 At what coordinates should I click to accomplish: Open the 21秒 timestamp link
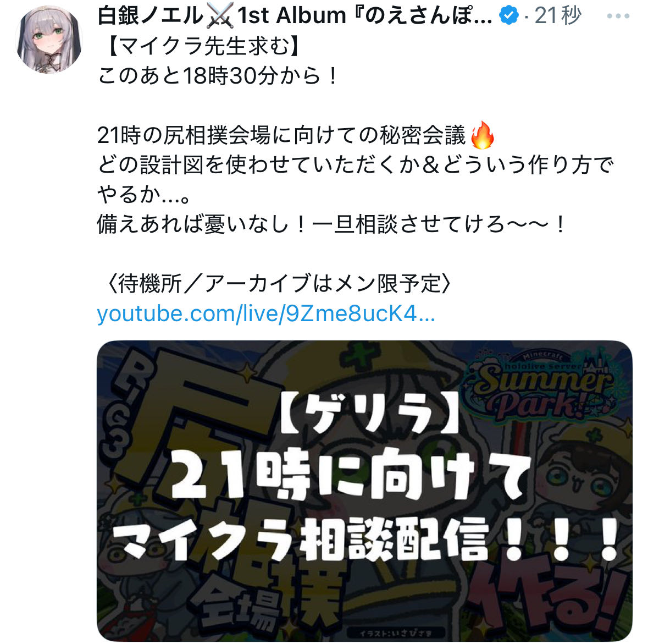coord(558,16)
